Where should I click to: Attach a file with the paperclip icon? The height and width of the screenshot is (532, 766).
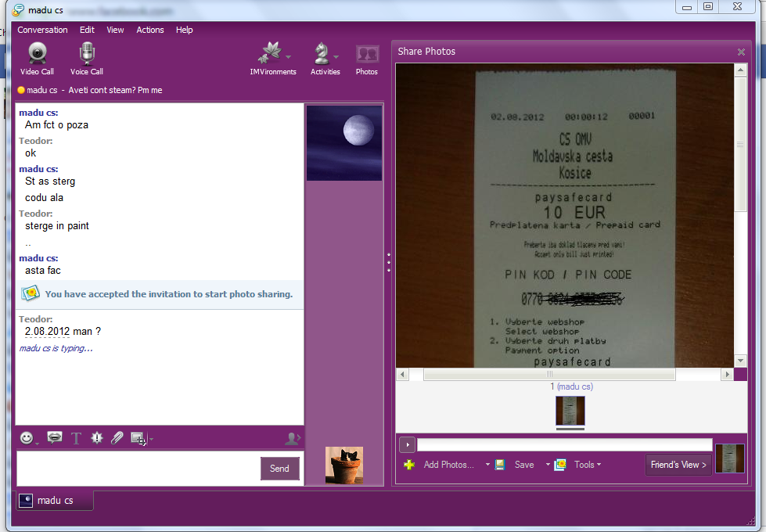[117, 437]
